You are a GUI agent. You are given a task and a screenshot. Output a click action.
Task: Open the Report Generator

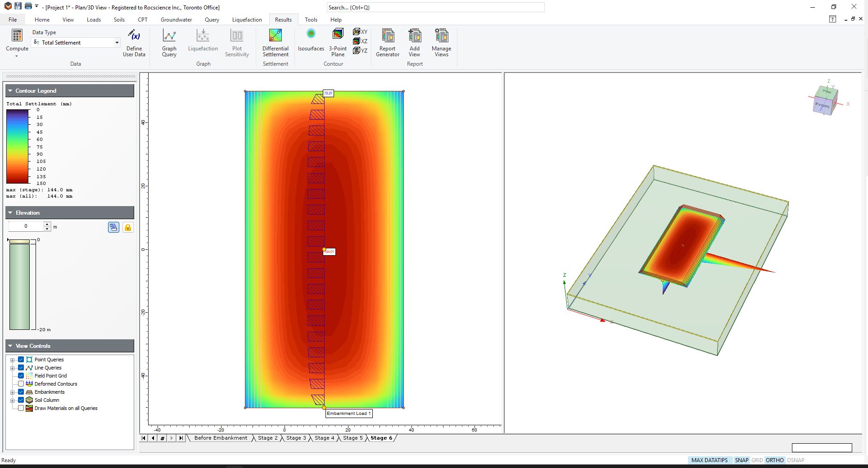[x=388, y=43]
